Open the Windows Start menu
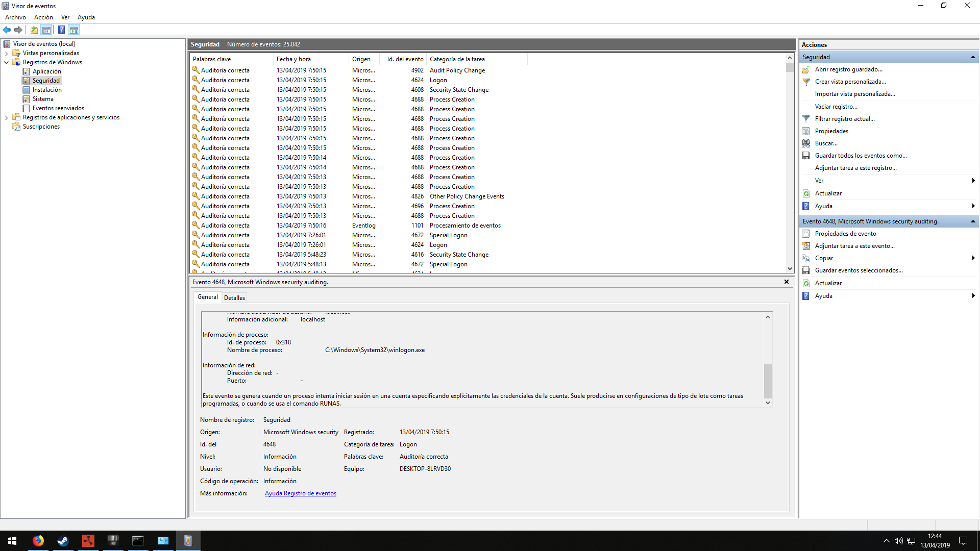Viewport: 980px width, 551px height. [12, 541]
